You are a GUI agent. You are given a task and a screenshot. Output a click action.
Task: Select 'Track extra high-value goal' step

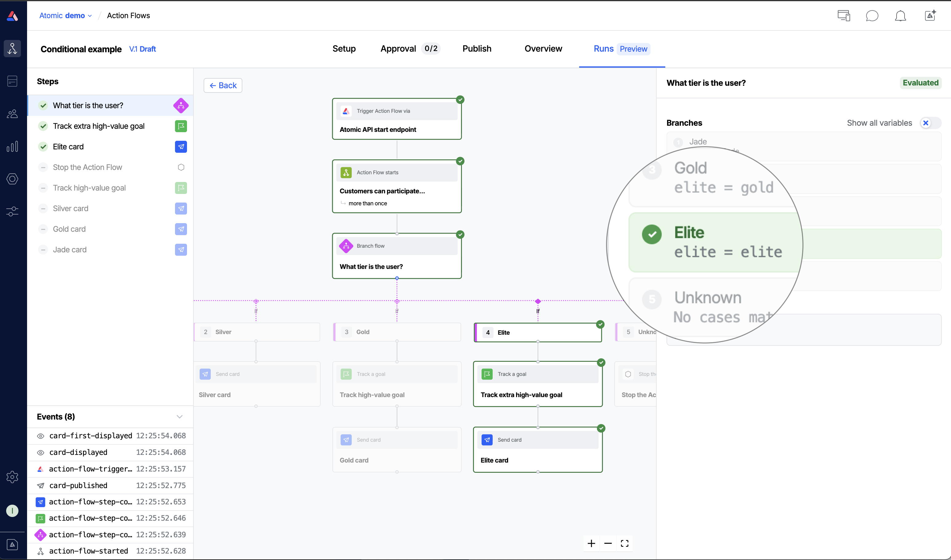coord(98,126)
